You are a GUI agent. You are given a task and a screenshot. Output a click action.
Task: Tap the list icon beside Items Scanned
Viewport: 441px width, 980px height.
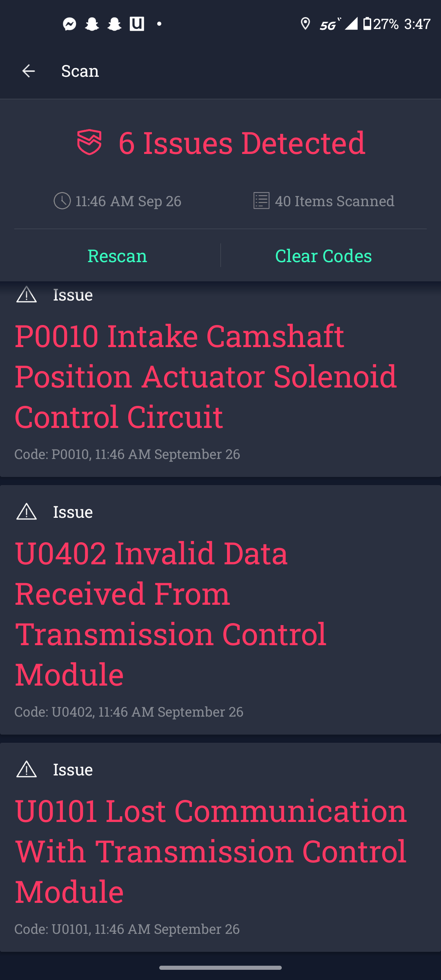pos(261,201)
